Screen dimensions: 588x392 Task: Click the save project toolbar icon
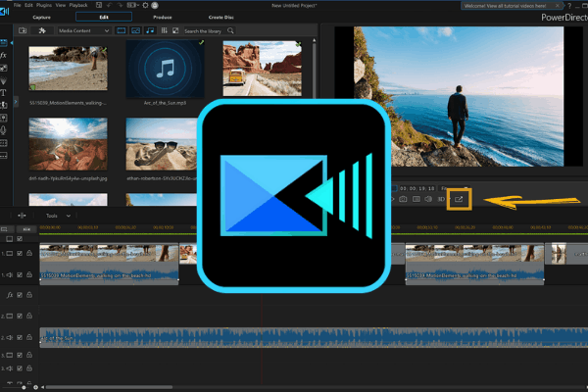pos(99,5)
